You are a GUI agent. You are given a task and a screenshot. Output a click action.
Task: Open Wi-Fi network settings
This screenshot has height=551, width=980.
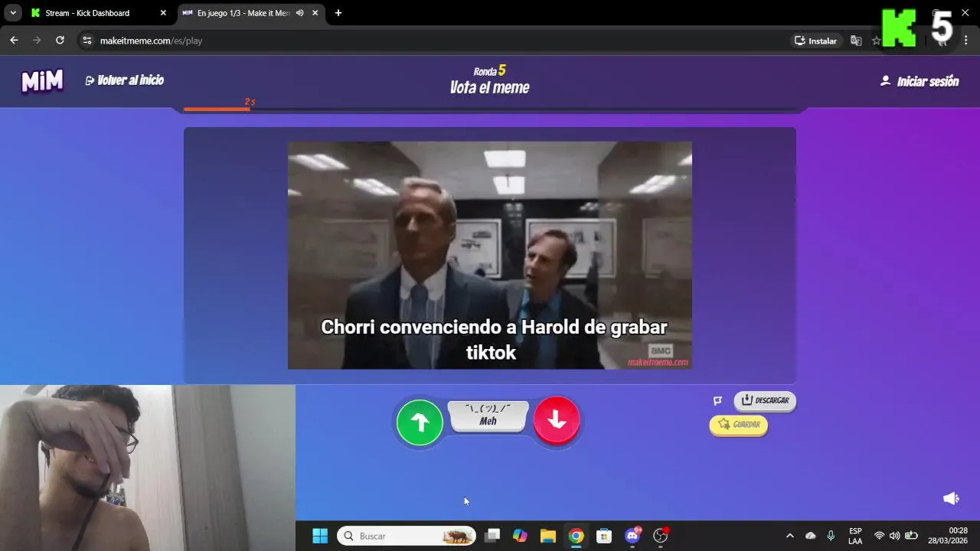[x=879, y=536]
